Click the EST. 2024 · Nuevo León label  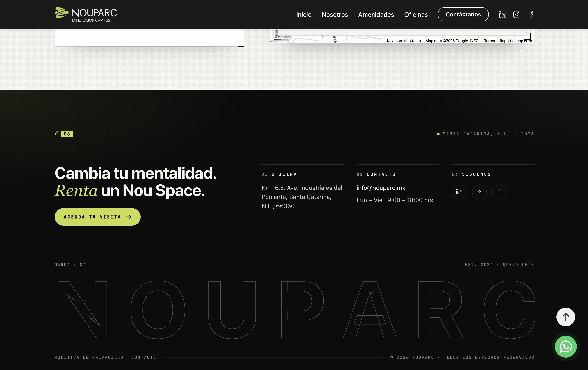499,264
